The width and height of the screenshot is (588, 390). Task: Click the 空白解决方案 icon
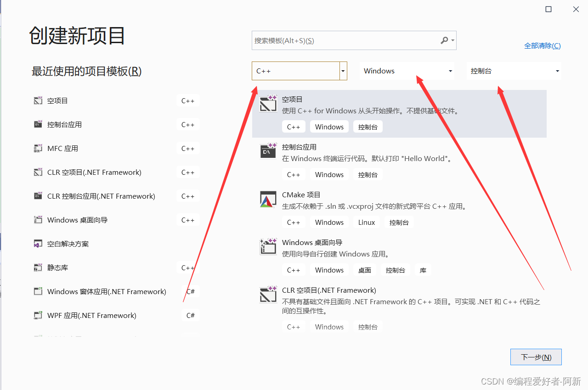pos(38,244)
